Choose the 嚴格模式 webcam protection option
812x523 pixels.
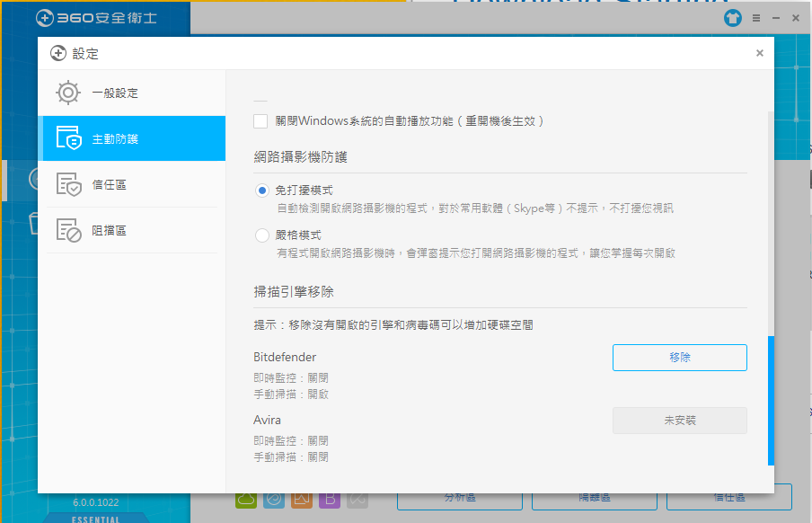262,235
